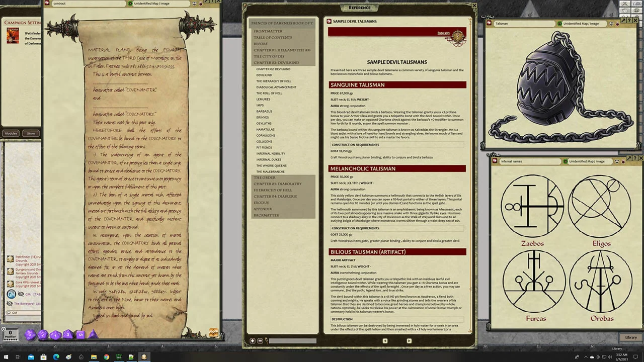The width and height of the screenshot is (644, 362).
Task: Roll the purple d8 die
Action: point(68,334)
